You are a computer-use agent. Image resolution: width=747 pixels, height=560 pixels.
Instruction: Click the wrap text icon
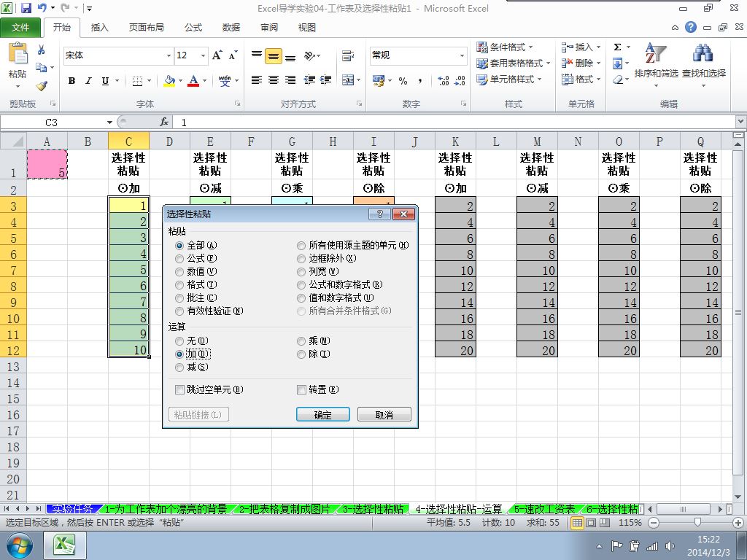(348, 56)
